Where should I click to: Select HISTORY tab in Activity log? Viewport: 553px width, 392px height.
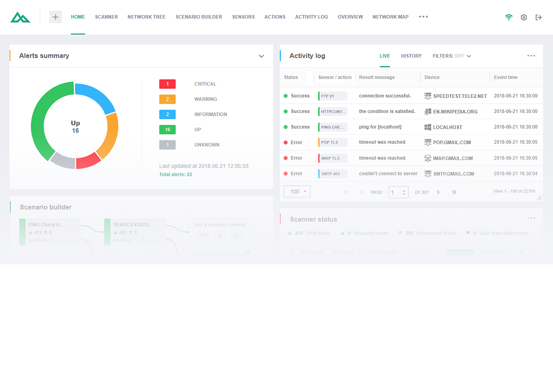click(x=411, y=56)
